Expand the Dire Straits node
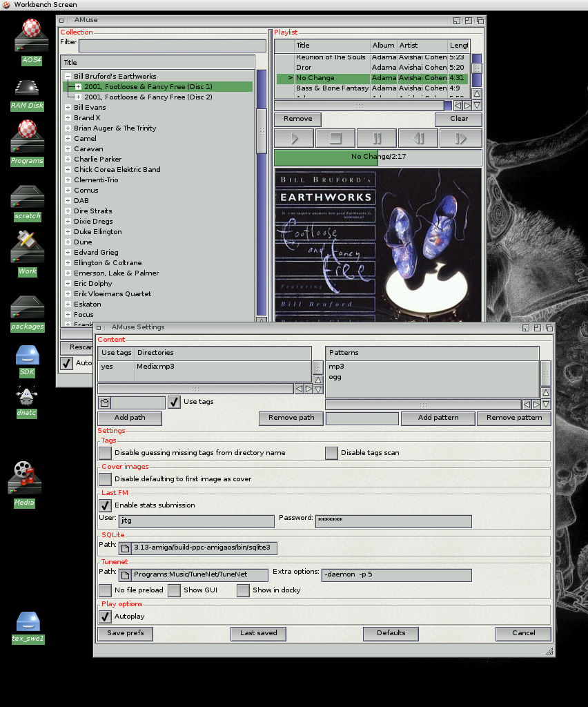588x707 pixels. [68, 211]
